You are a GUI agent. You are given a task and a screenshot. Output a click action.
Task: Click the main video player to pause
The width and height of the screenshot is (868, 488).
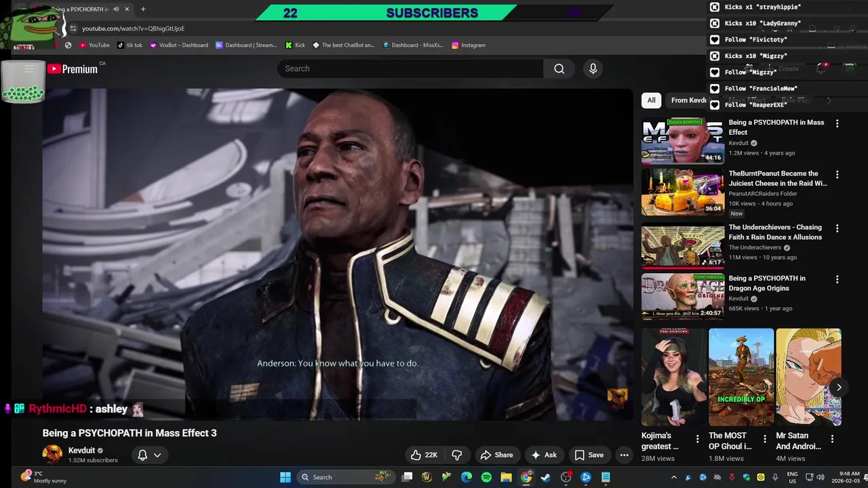(x=338, y=254)
